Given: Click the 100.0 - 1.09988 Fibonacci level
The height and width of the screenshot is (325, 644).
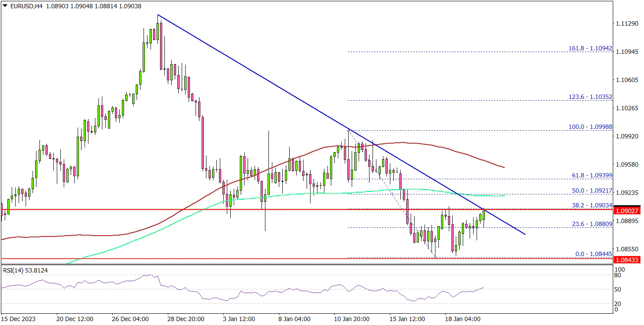Looking at the screenshot, I should 590,127.
